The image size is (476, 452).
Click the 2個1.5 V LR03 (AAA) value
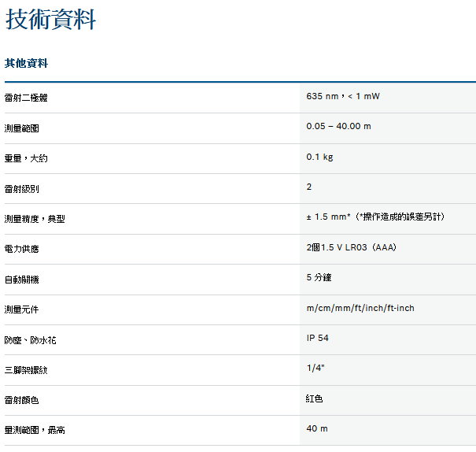351,247
